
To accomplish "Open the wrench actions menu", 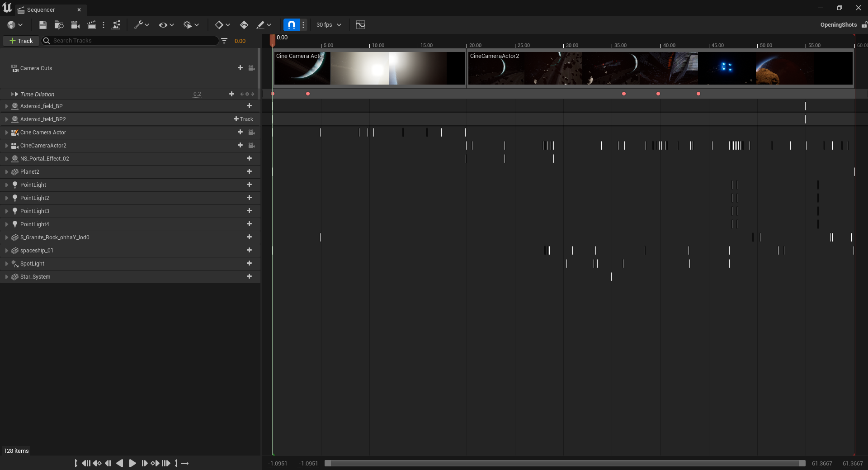I will tap(141, 25).
